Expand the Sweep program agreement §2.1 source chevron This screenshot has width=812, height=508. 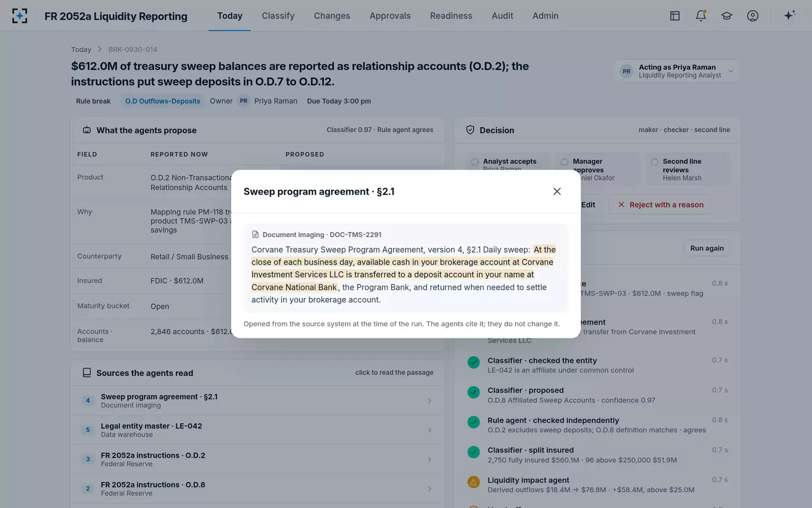pyautogui.click(x=430, y=401)
